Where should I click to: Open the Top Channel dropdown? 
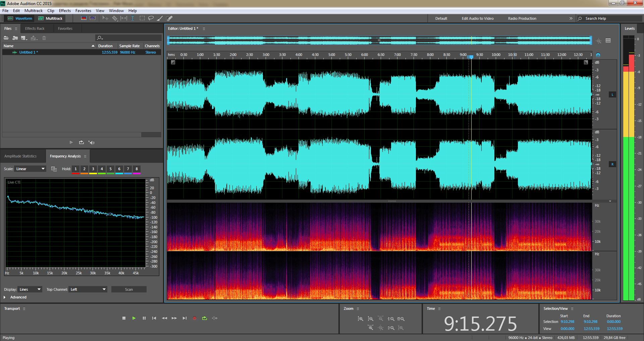click(x=88, y=289)
